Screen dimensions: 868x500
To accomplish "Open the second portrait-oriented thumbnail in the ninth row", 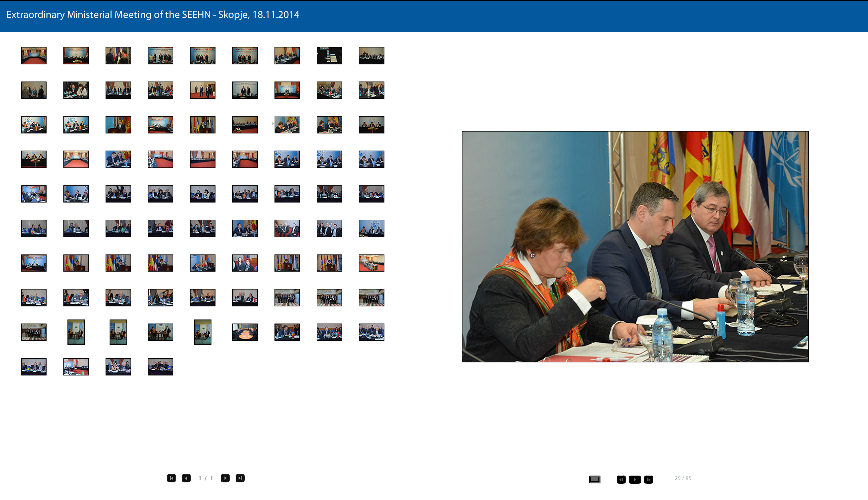I will (x=118, y=332).
